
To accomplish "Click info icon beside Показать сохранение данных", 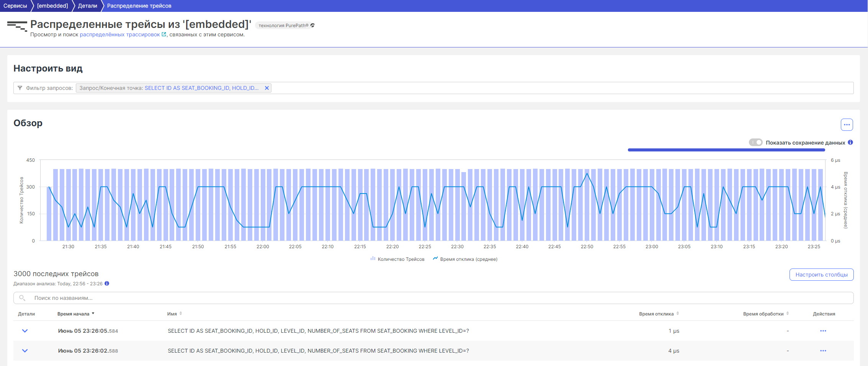I will tap(850, 143).
